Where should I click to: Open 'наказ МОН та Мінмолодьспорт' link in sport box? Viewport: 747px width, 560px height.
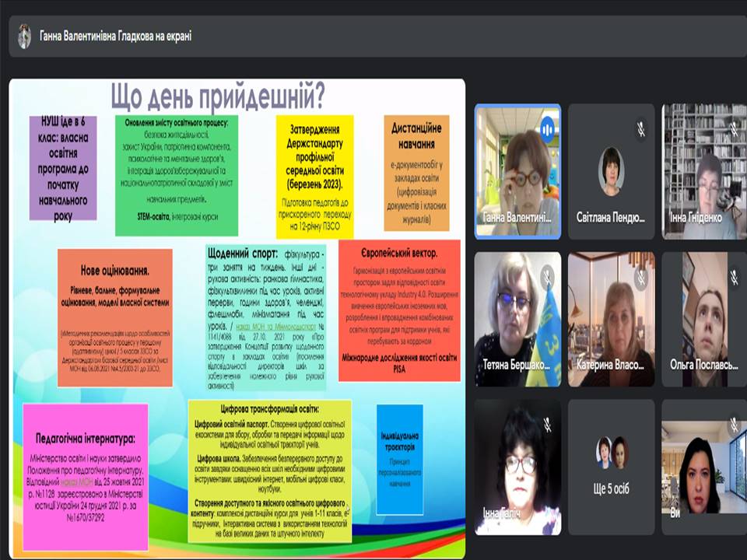[x=275, y=327]
